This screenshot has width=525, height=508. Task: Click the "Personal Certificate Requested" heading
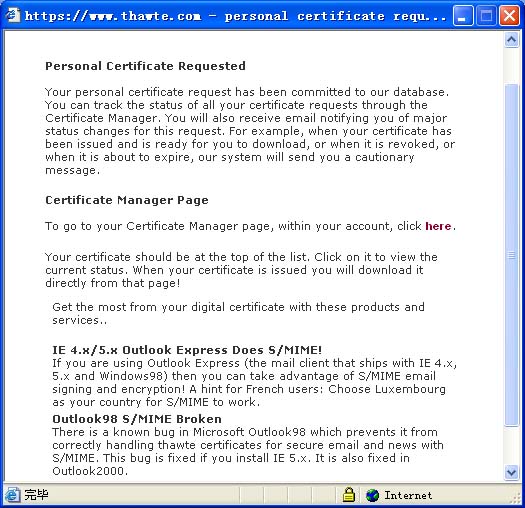(145, 66)
